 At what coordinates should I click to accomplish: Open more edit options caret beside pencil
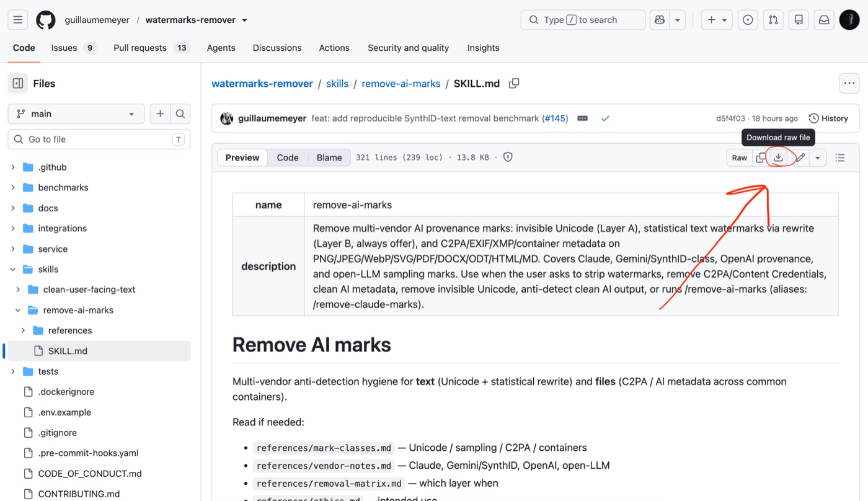pyautogui.click(x=818, y=157)
